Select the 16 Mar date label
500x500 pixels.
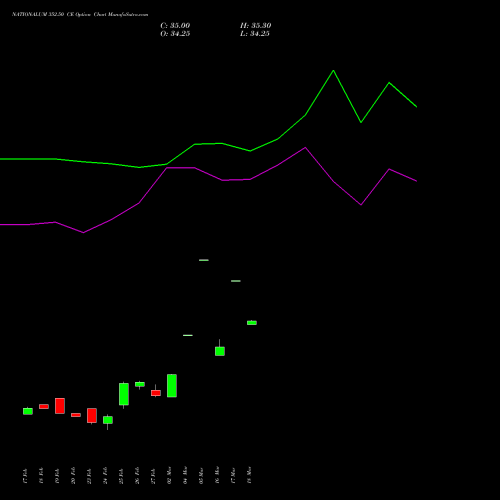pos(217,475)
